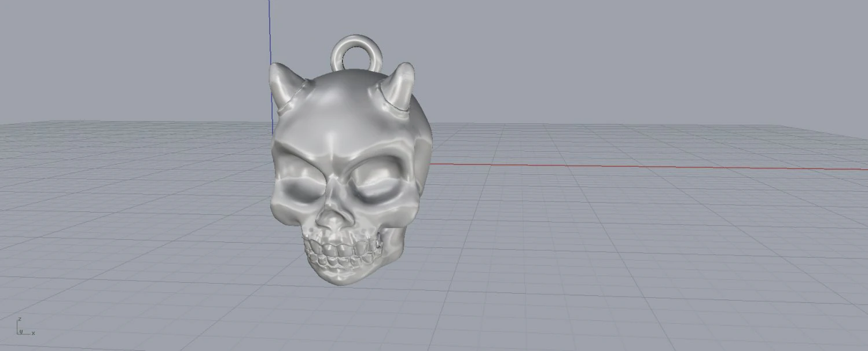Click the world axes icon in viewport corner
Image resolution: width=868 pixels, height=351 pixels.
coord(25,327)
